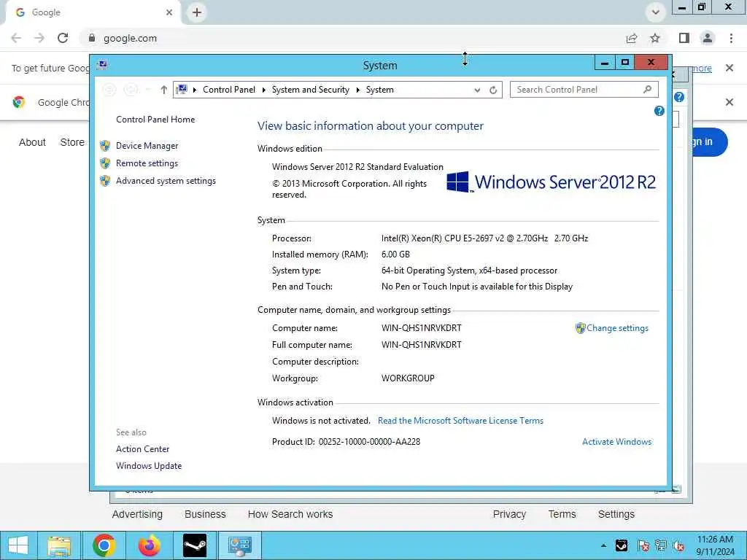Open Steam from taskbar
The image size is (747, 560).
point(195,545)
